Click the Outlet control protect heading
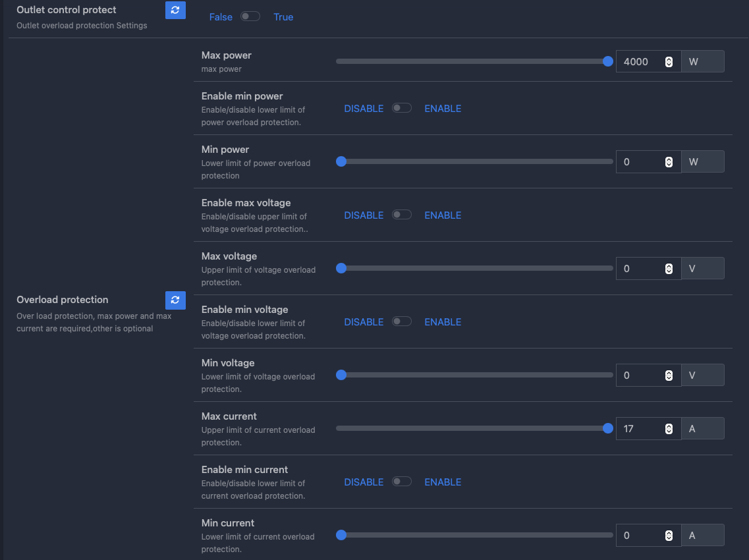The width and height of the screenshot is (749, 560). click(x=67, y=10)
